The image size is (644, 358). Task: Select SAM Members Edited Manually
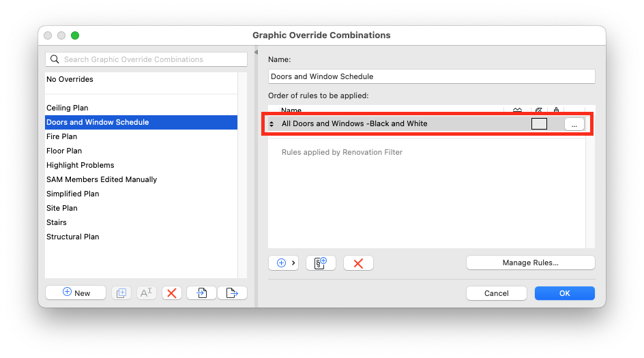tap(141, 179)
